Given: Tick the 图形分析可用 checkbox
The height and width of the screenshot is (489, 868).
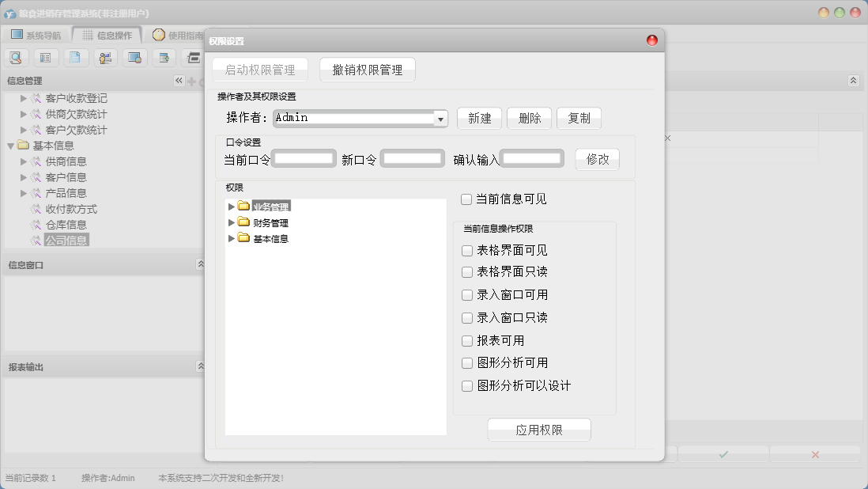Looking at the screenshot, I should pyautogui.click(x=467, y=363).
